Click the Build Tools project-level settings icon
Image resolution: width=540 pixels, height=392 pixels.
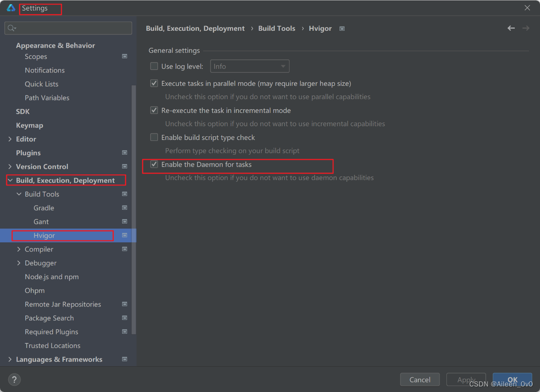[x=125, y=194]
